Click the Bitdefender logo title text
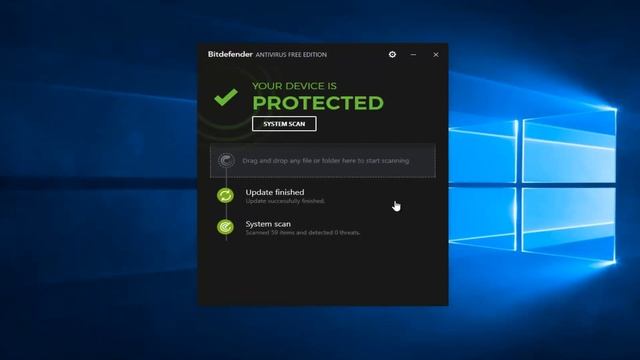 pos(230,54)
